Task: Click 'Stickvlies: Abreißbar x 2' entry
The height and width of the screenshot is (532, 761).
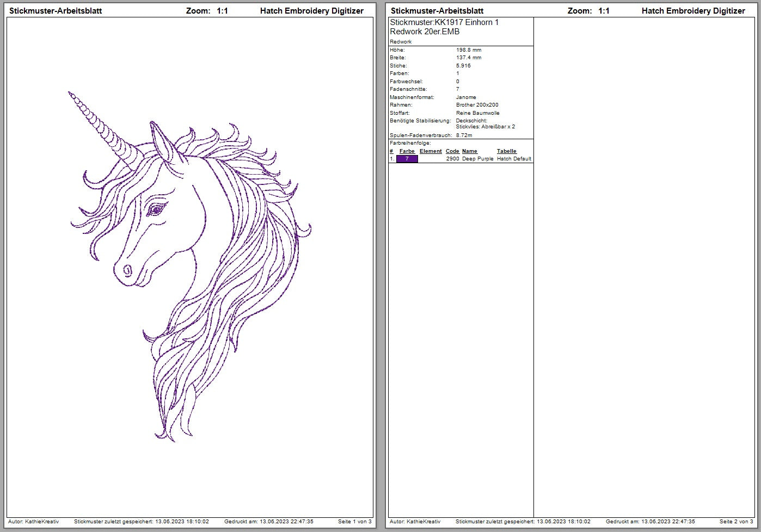Action: [486, 127]
